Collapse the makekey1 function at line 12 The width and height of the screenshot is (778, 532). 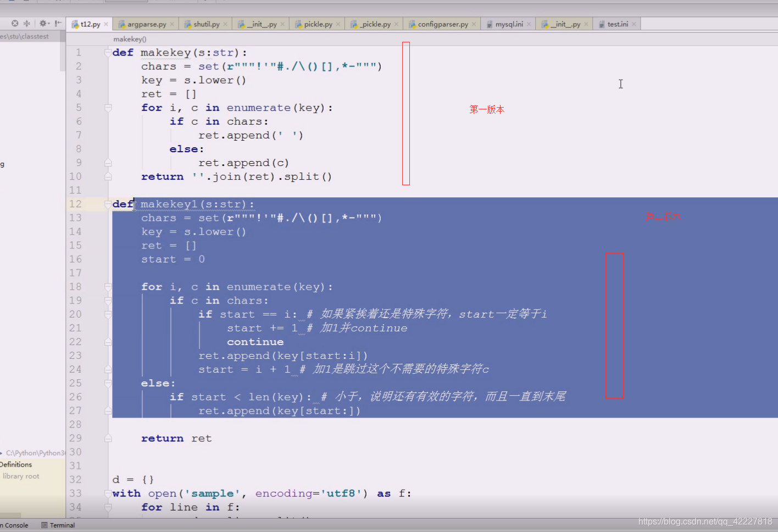coord(108,204)
